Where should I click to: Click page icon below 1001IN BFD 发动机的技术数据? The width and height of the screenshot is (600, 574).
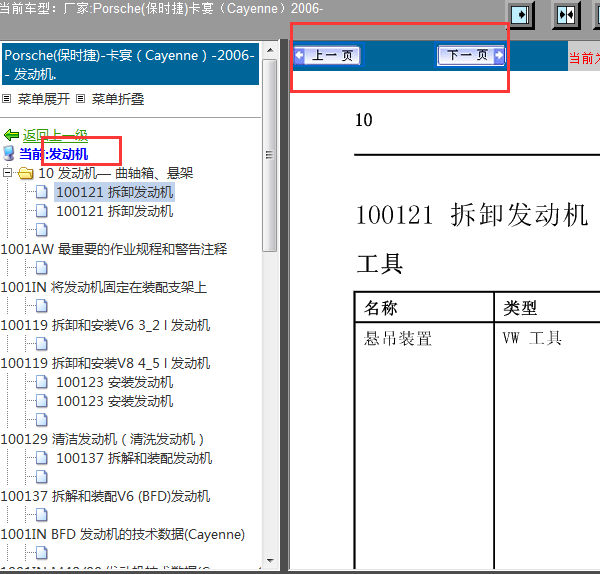pos(42,553)
